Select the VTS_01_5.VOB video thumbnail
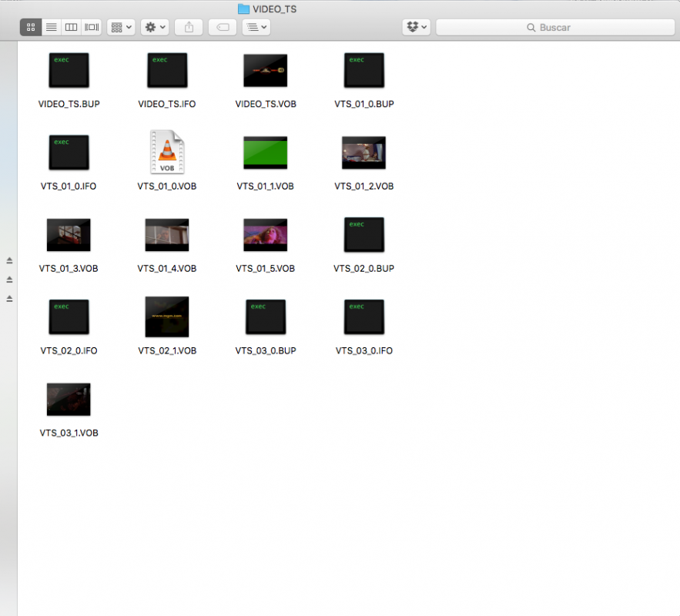 click(266, 235)
